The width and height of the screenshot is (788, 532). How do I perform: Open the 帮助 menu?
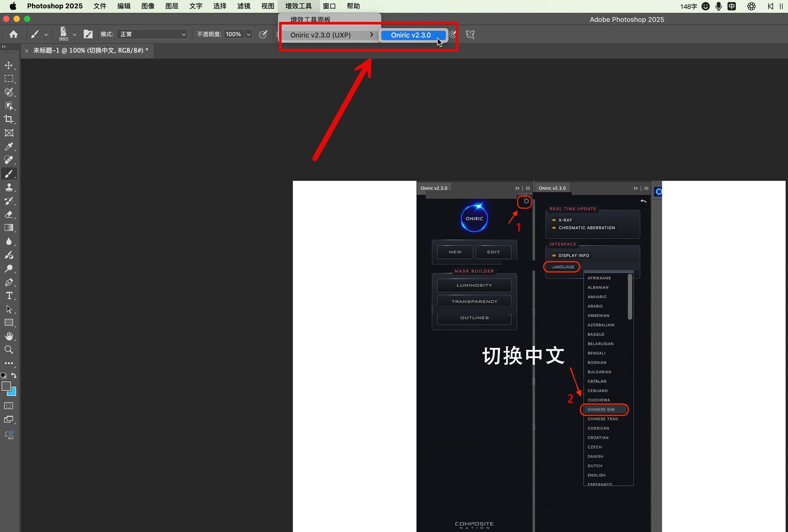(353, 6)
